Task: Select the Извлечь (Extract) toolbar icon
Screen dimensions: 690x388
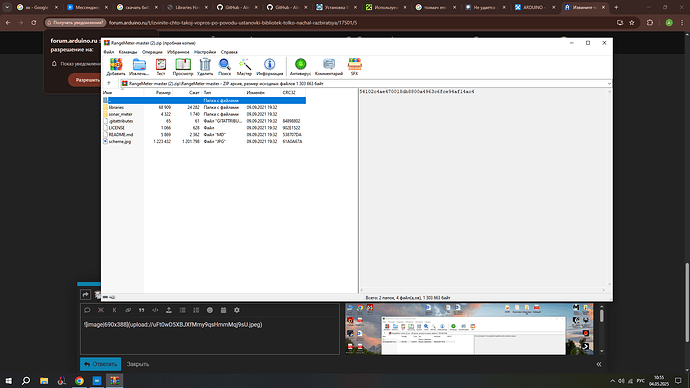Action: [139, 67]
